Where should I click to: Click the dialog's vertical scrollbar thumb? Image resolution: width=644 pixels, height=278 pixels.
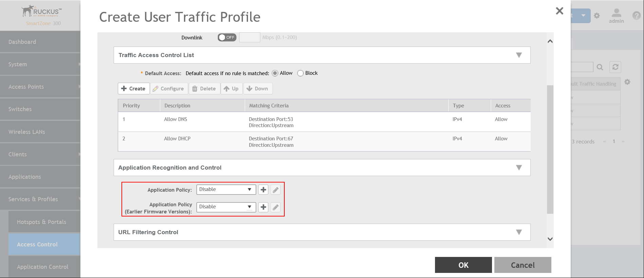[550, 150]
